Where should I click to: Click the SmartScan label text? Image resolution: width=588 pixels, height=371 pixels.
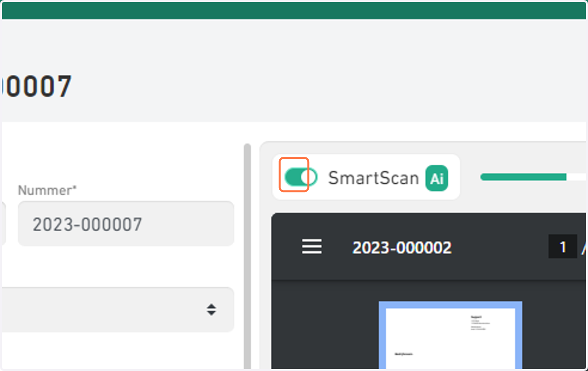click(x=373, y=178)
